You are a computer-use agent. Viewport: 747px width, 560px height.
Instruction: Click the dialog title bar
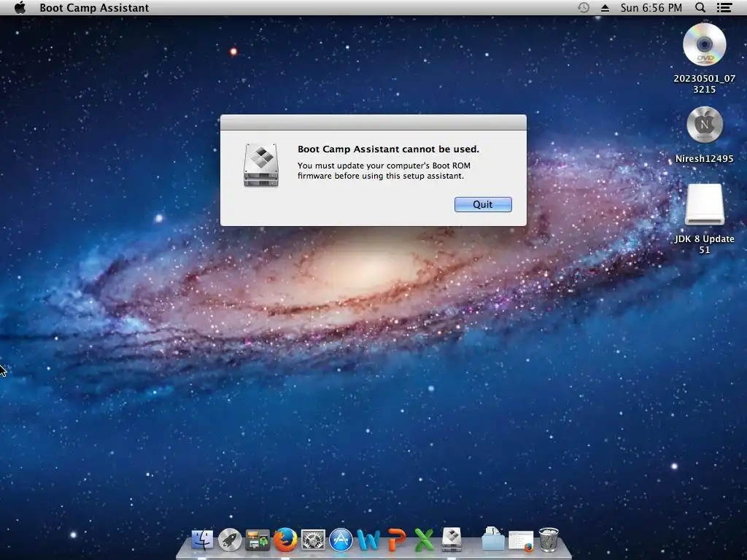pyautogui.click(x=373, y=122)
